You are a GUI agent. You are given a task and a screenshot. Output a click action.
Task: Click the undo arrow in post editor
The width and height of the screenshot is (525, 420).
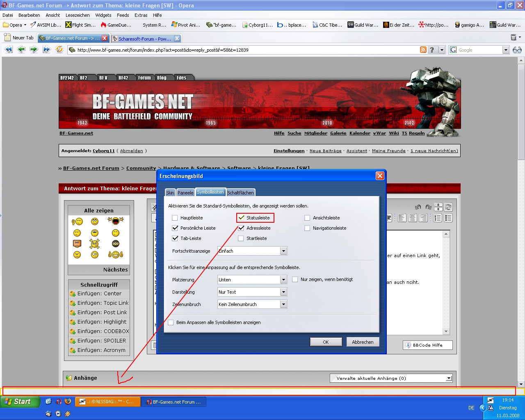[x=418, y=207]
